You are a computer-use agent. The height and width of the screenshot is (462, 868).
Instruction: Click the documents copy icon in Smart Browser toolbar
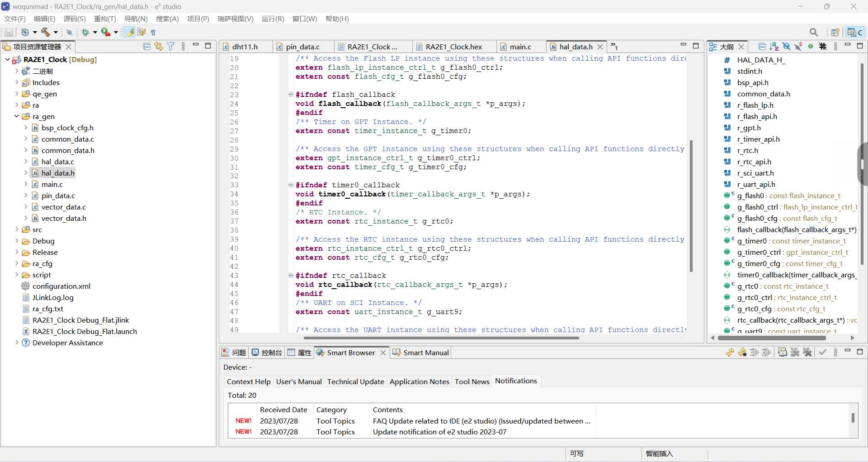(783, 352)
